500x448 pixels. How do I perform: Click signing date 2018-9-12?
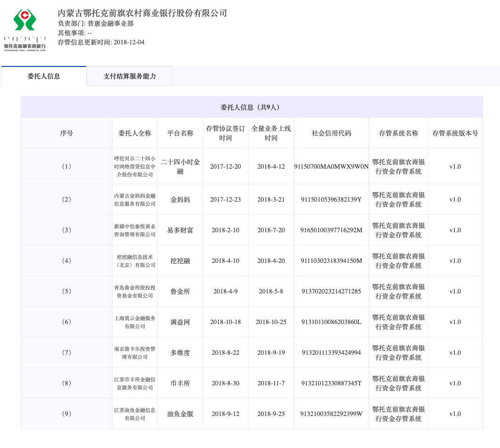tap(225, 414)
